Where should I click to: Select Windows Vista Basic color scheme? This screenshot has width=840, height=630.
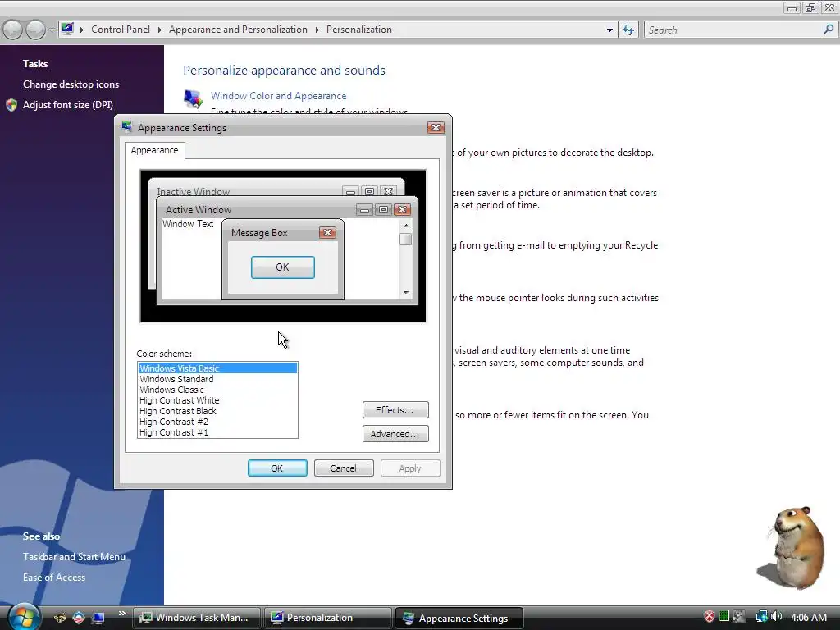pos(217,368)
